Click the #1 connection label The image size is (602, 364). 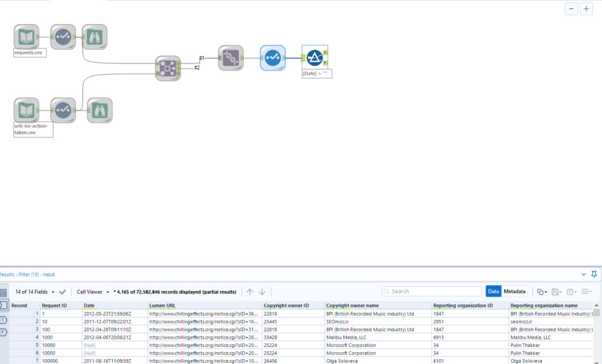click(202, 58)
